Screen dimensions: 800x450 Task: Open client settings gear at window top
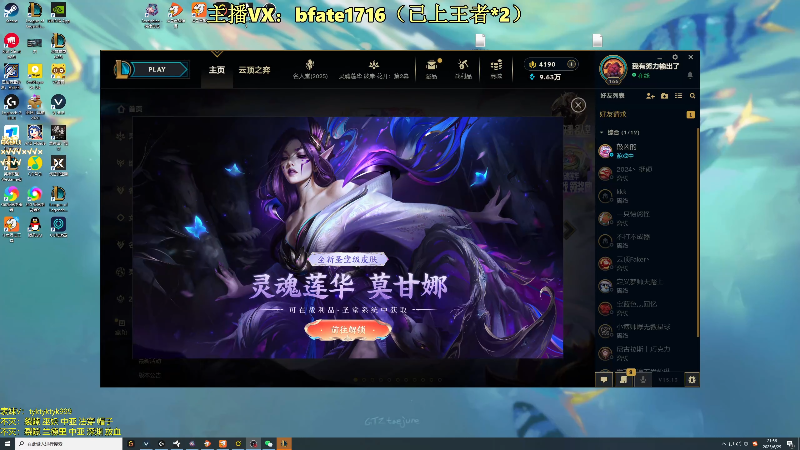[x=675, y=57]
